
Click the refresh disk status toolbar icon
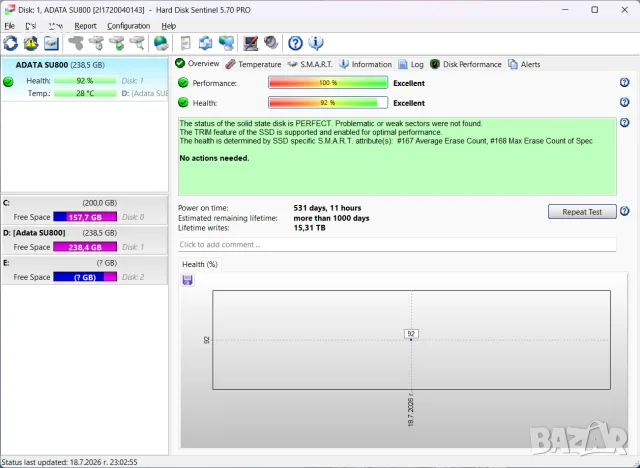pyautogui.click(x=11, y=43)
